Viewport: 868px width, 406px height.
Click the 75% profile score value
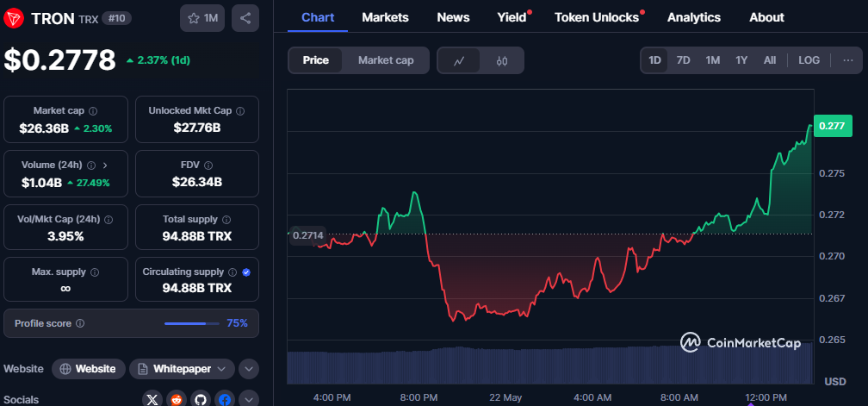tap(237, 323)
